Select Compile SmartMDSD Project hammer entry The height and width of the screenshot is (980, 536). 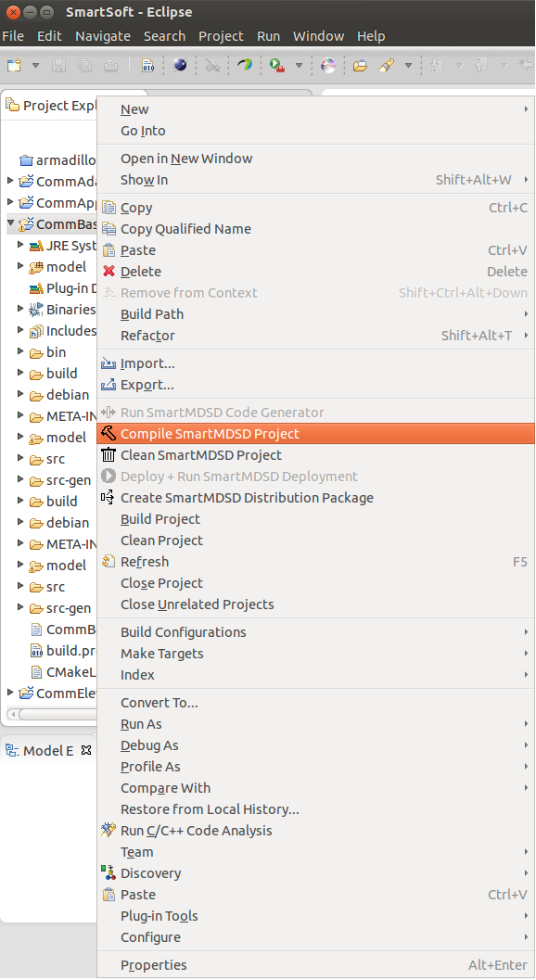point(316,434)
